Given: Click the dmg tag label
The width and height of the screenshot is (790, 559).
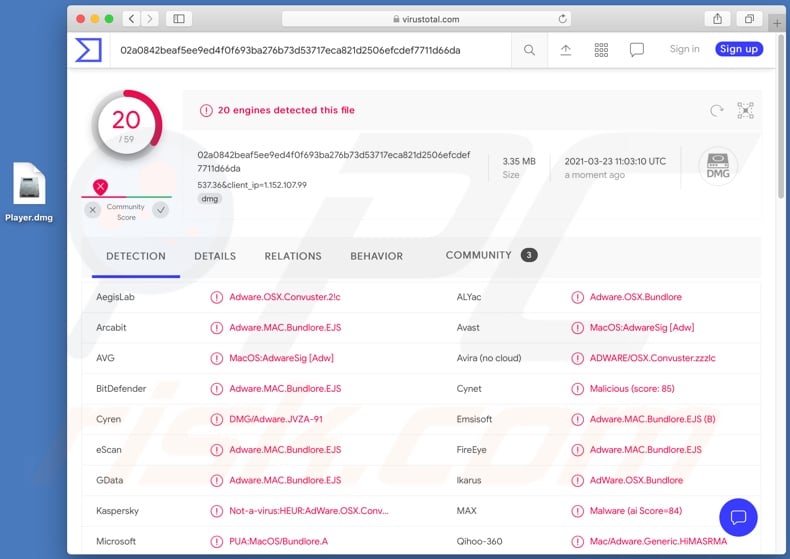Looking at the screenshot, I should click(210, 199).
